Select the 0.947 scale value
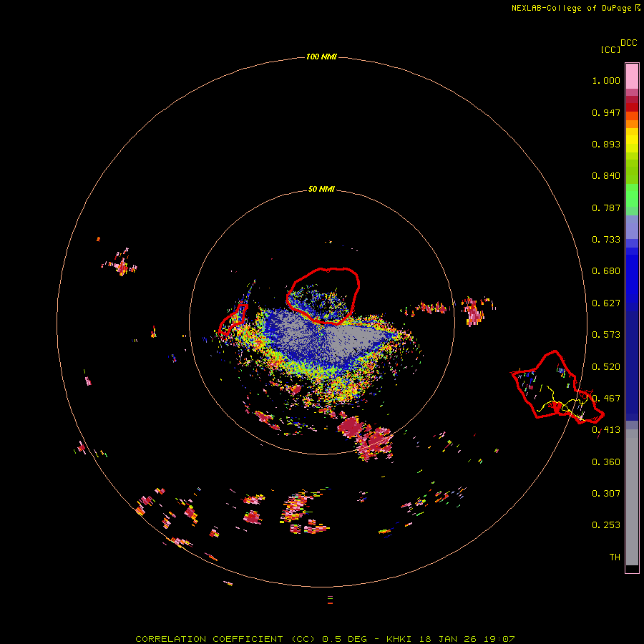The height and width of the screenshot is (644, 644). 606,112
